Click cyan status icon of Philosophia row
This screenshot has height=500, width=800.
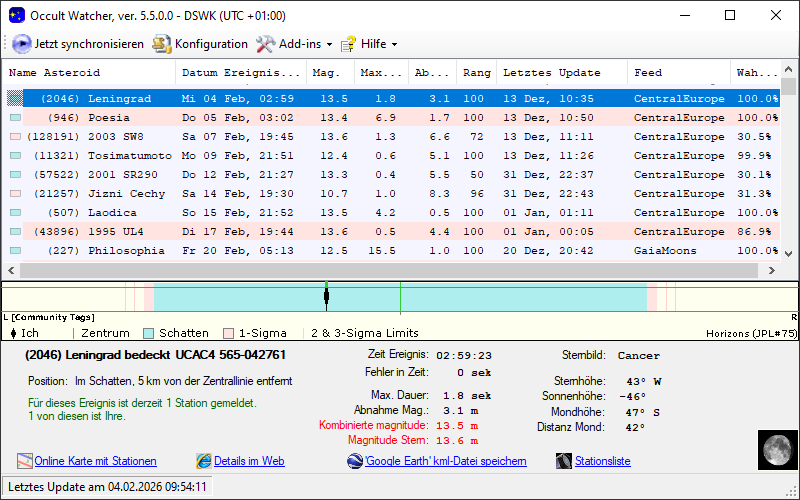coord(15,251)
